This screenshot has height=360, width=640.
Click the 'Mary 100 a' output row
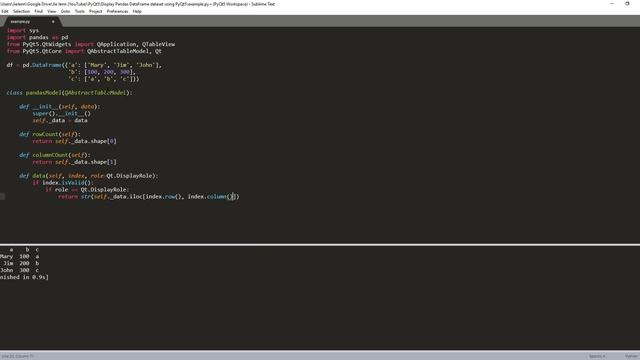pos(20,257)
